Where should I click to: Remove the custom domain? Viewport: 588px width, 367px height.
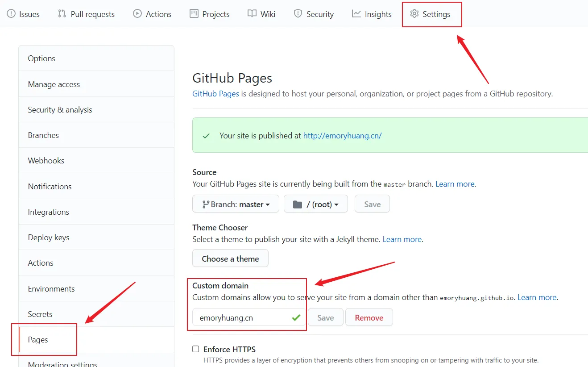[369, 317]
